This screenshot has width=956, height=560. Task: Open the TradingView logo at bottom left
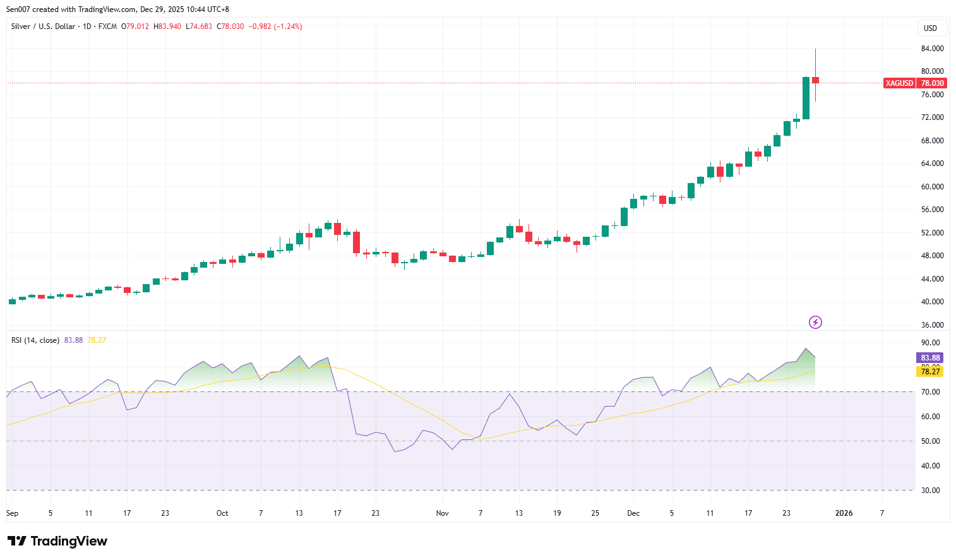pos(57,541)
